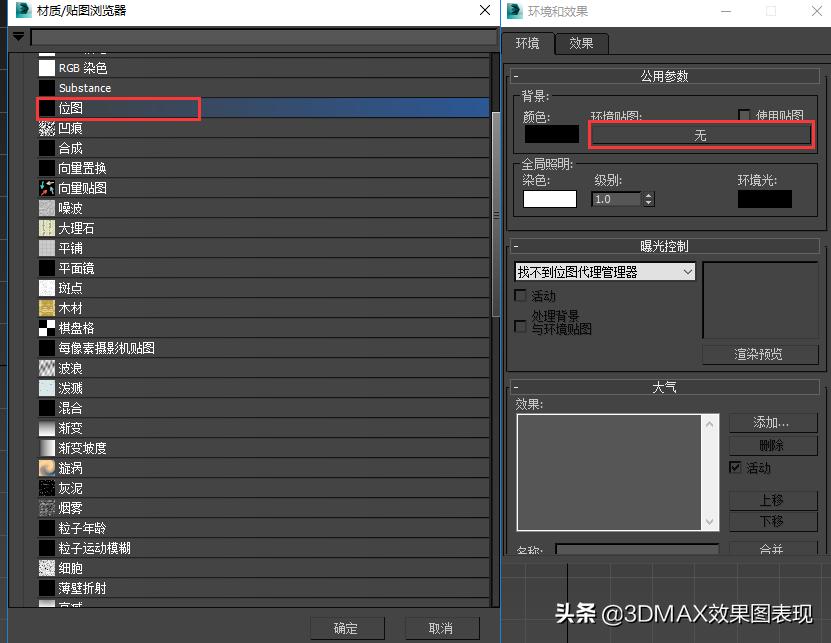
Task: Select the 细胞 cellular map icon
Action: click(45, 567)
